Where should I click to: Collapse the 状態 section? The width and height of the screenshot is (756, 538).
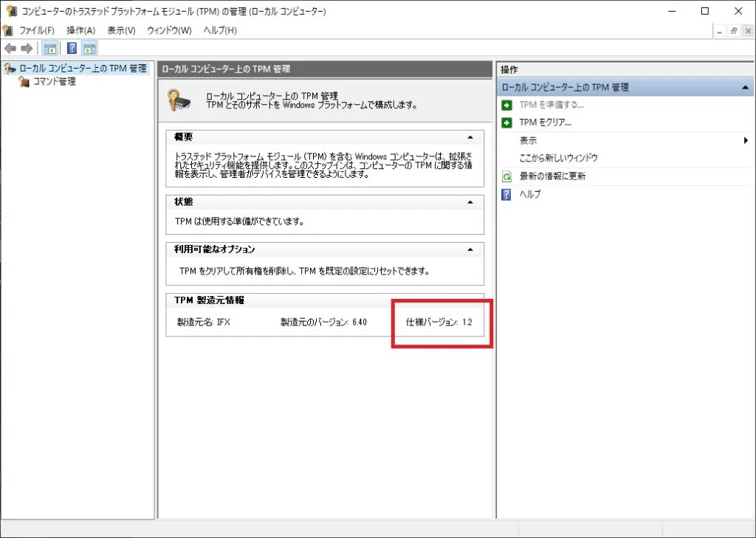click(x=470, y=202)
